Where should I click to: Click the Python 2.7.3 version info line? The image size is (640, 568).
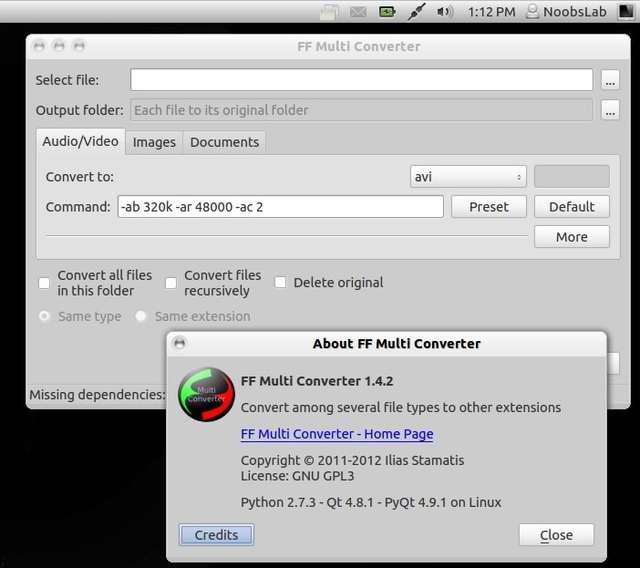point(371,502)
